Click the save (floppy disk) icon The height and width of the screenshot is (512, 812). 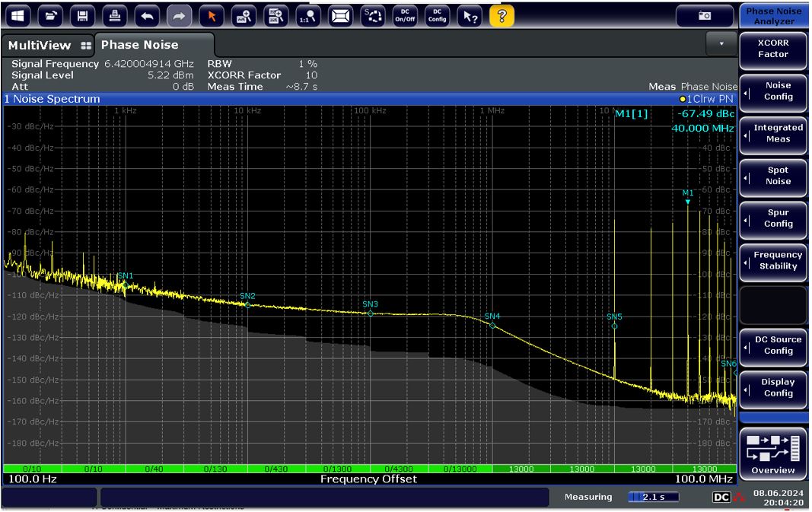[x=83, y=15]
